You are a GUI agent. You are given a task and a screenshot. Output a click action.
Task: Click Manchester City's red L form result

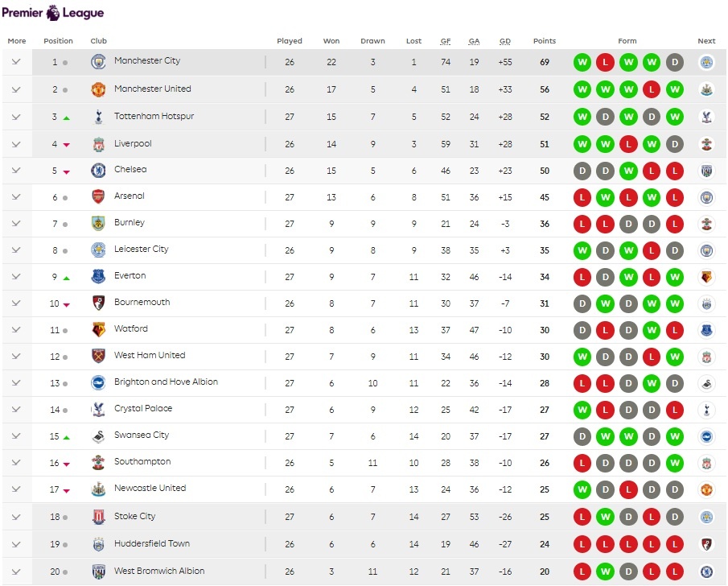point(605,62)
